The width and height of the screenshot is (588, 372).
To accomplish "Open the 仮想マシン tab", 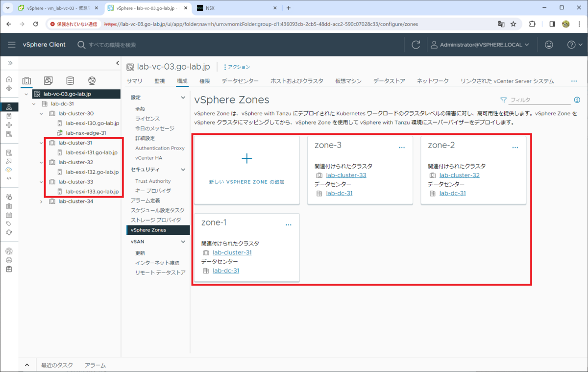I will pos(348,81).
